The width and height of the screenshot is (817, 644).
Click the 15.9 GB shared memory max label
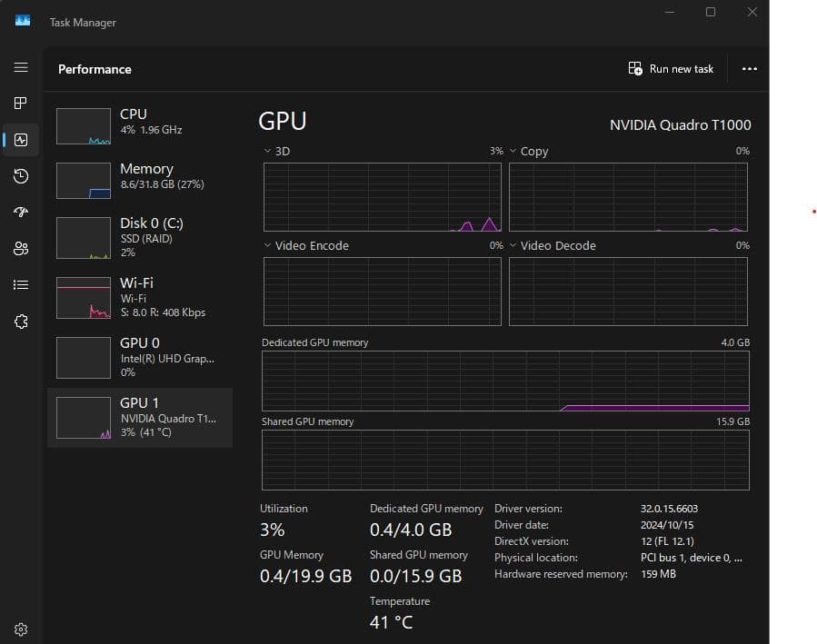pyautogui.click(x=732, y=421)
